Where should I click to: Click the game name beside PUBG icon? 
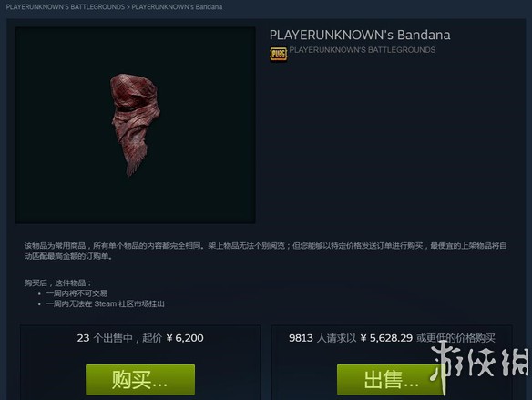[x=363, y=50]
